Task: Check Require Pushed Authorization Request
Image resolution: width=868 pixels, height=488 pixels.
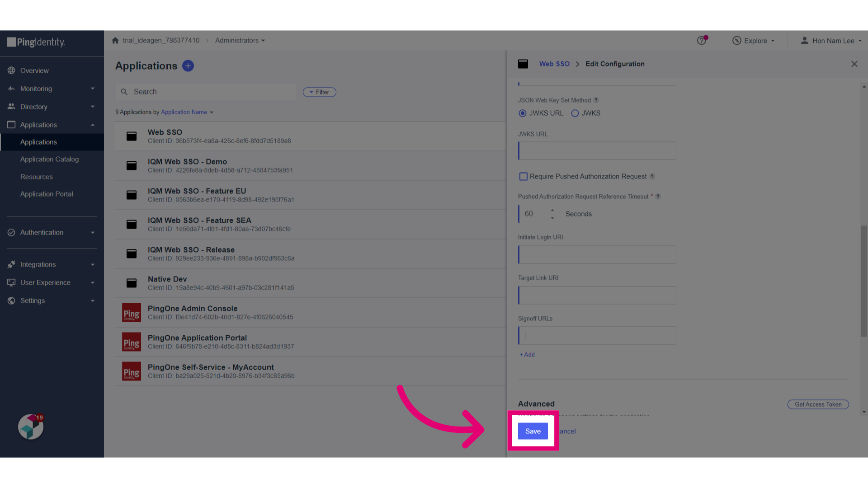Action: pyautogui.click(x=524, y=177)
